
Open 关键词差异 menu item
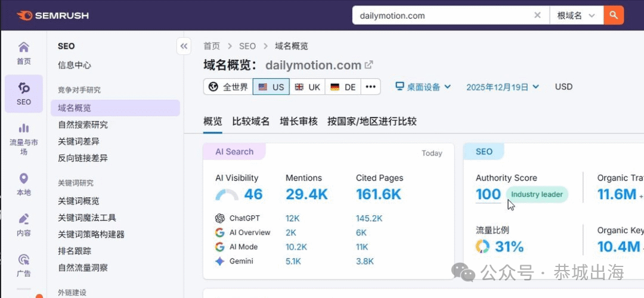pyautogui.click(x=79, y=142)
